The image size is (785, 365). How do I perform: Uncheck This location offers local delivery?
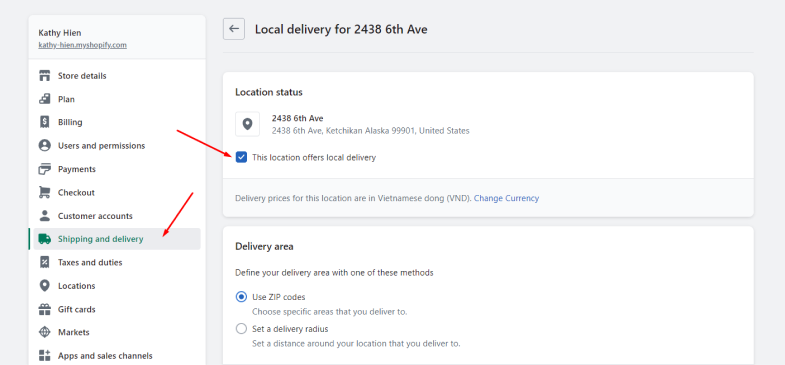241,158
